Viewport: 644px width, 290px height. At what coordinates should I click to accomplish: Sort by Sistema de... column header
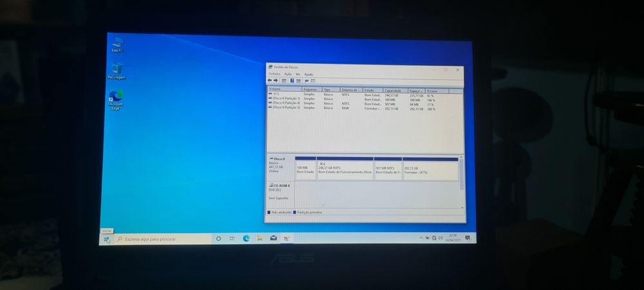pos(352,90)
